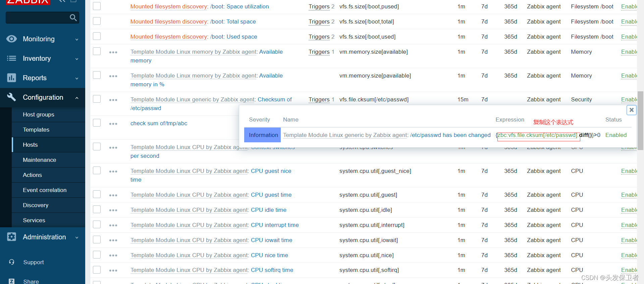The height and width of the screenshot is (284, 644).
Task: Open Mounted filesystem discovery link for Space utilization
Action: point(169,6)
